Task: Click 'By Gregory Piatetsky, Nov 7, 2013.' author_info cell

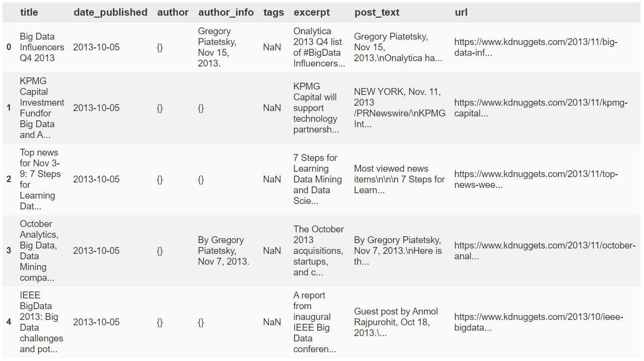Action: click(x=224, y=251)
